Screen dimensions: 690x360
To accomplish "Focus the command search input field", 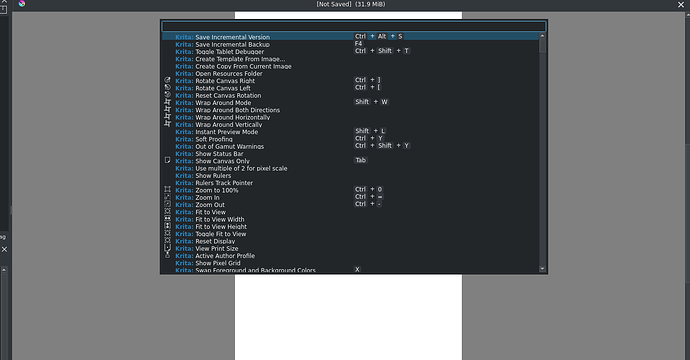I will 354,26.
